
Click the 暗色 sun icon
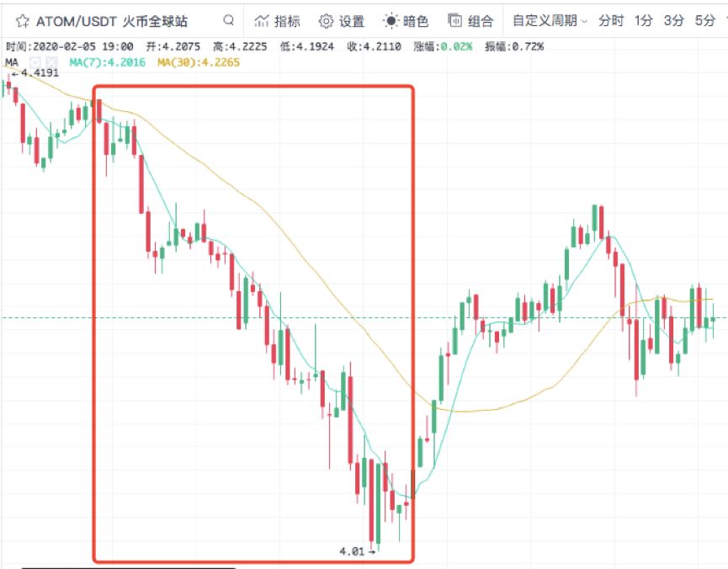(391, 21)
